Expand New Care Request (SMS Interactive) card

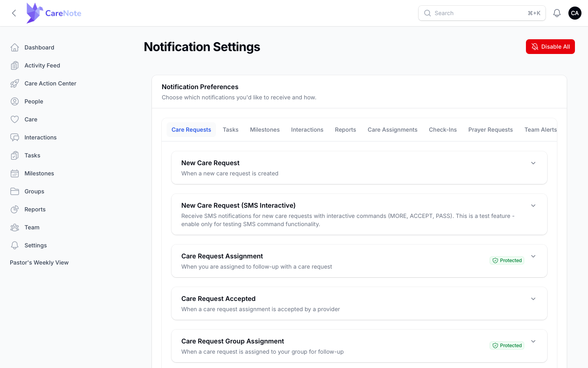click(533, 206)
